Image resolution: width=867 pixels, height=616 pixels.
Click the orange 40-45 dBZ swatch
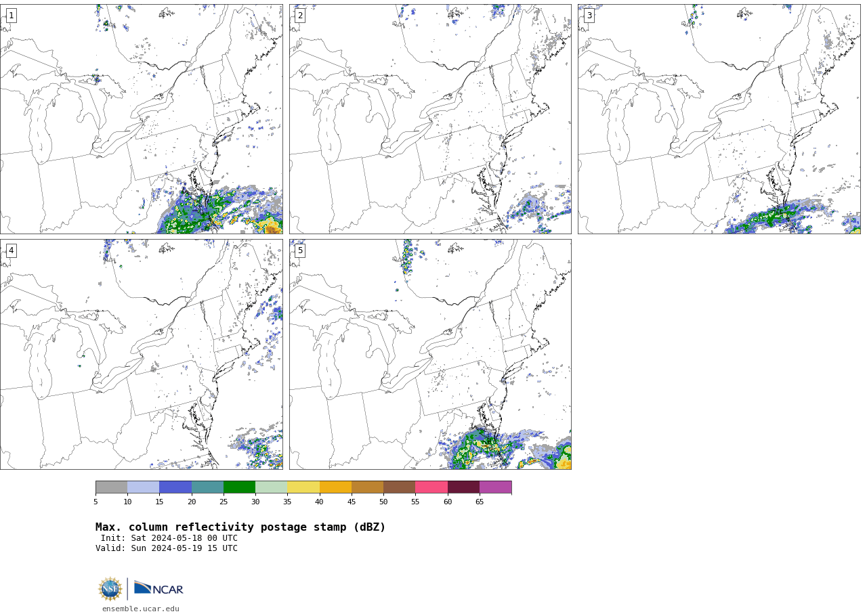tap(335, 487)
